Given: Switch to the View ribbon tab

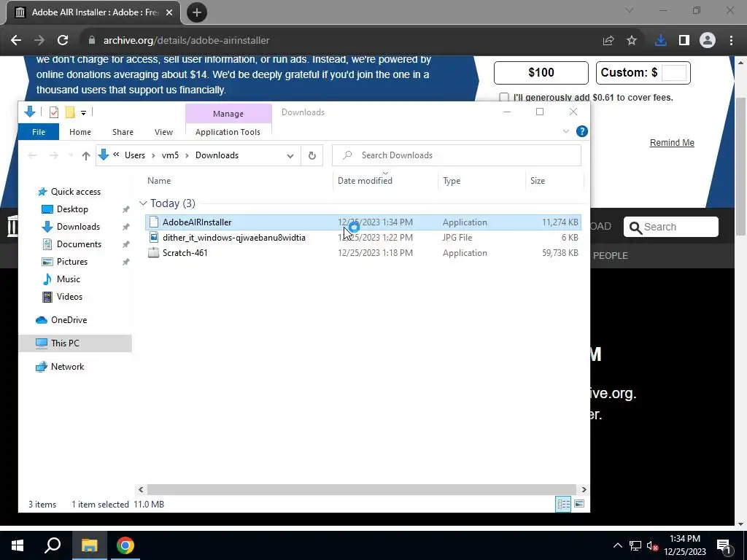Looking at the screenshot, I should 163,132.
